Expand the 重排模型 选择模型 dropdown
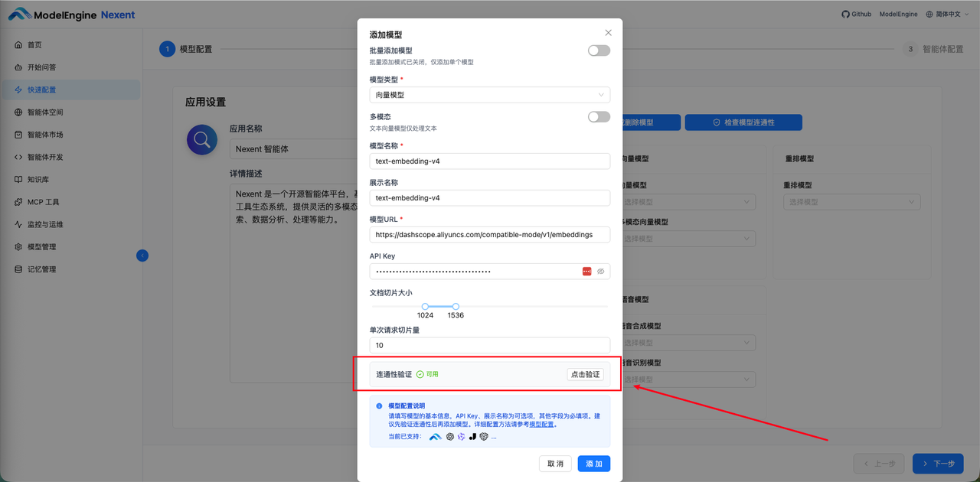The width and height of the screenshot is (980, 482). tap(851, 201)
